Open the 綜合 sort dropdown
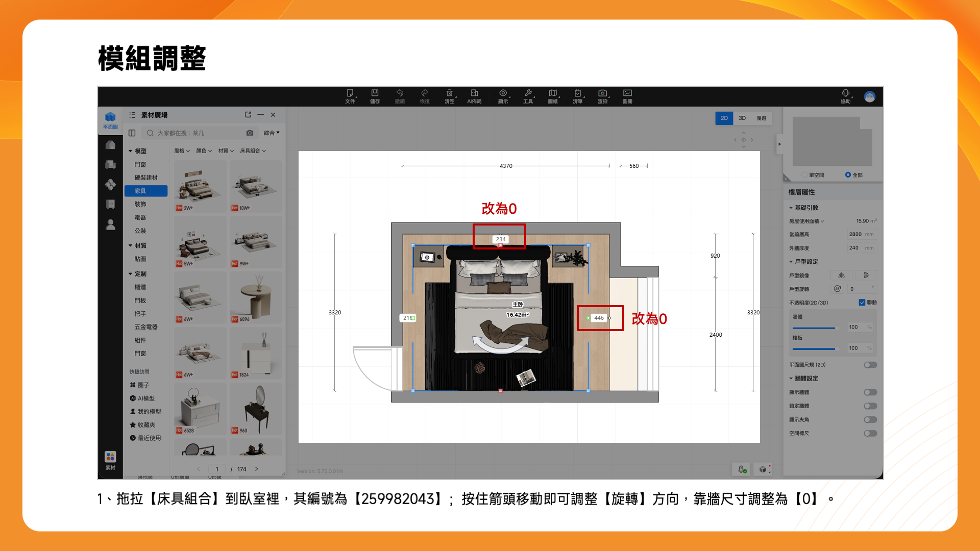The width and height of the screenshot is (980, 551). tap(272, 133)
